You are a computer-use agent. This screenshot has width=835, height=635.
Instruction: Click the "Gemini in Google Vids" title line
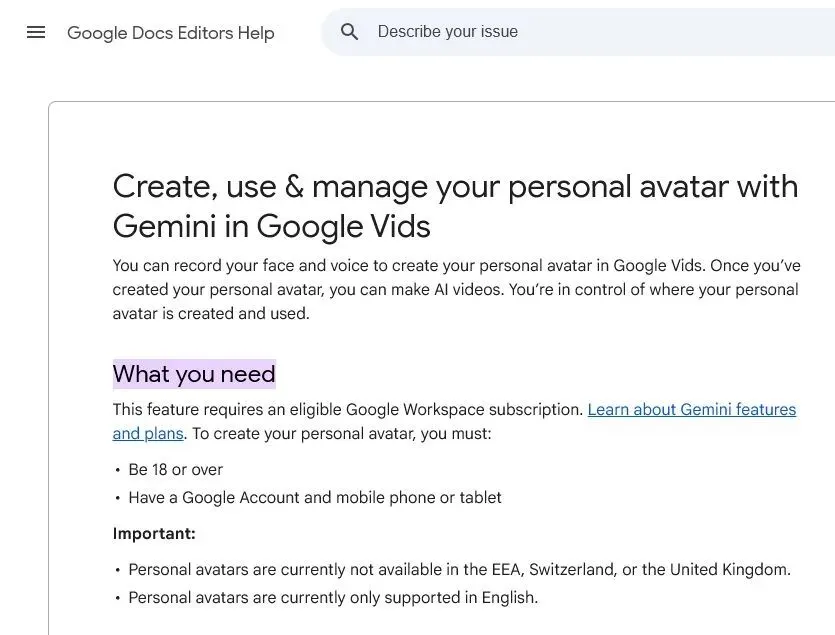[272, 226]
